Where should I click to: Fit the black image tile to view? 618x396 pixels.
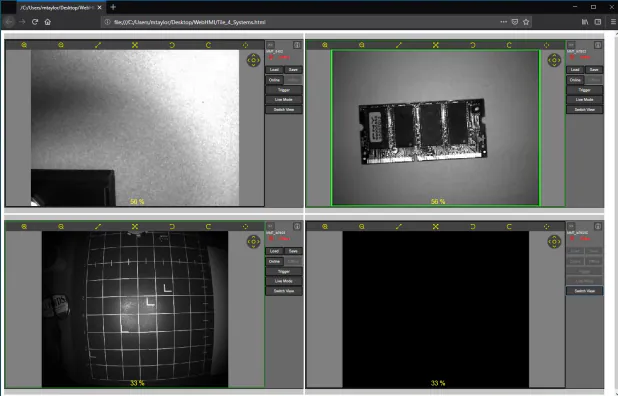436,227
